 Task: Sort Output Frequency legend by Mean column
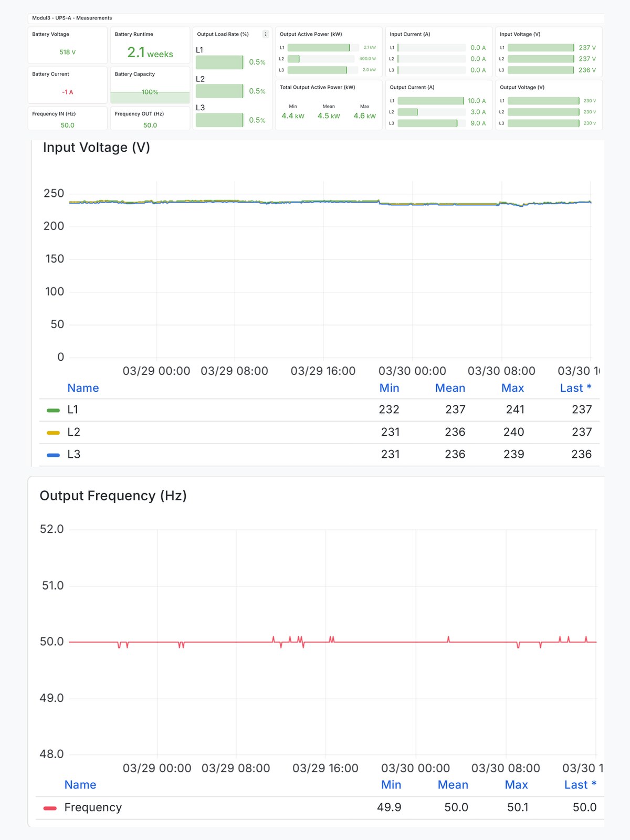click(453, 785)
